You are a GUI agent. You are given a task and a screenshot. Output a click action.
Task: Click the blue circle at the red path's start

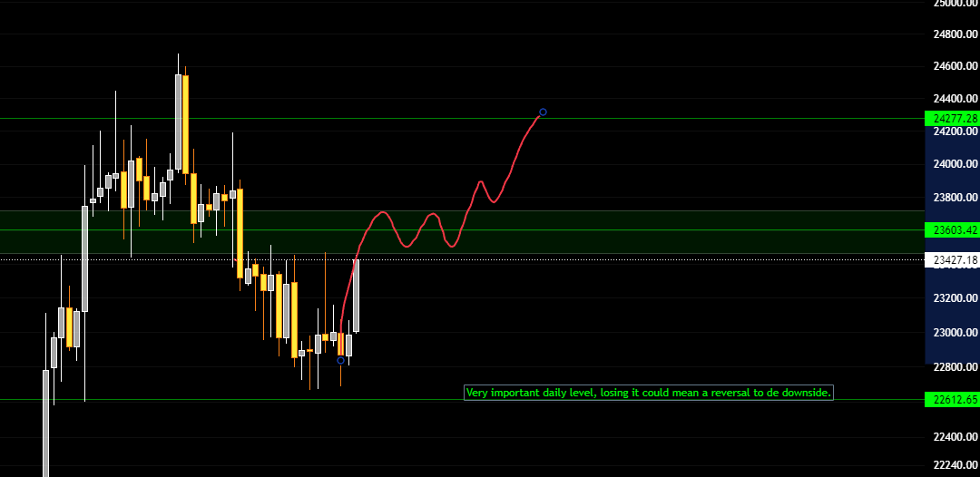coord(340,360)
